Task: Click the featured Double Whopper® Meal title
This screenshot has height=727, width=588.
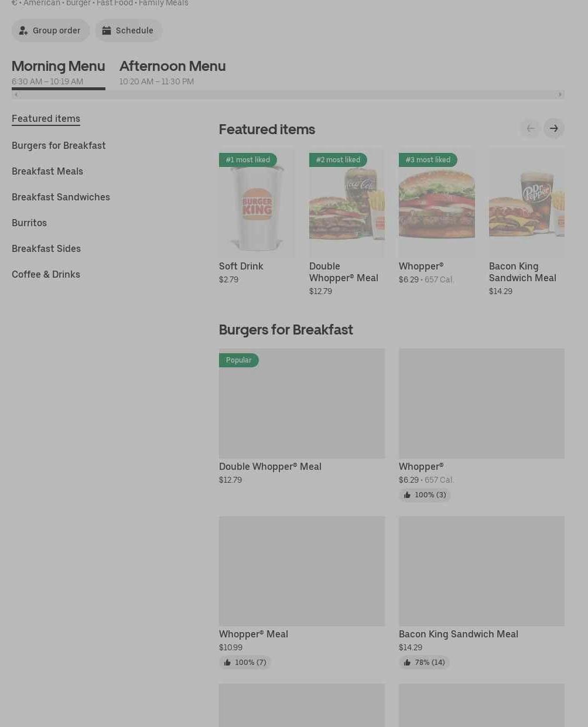Action: (344, 272)
